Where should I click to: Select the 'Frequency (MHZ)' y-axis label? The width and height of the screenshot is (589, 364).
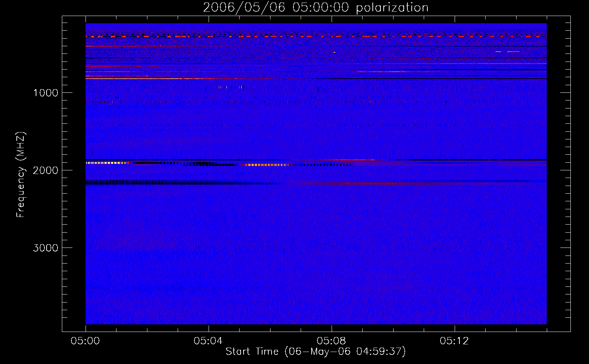20,175
